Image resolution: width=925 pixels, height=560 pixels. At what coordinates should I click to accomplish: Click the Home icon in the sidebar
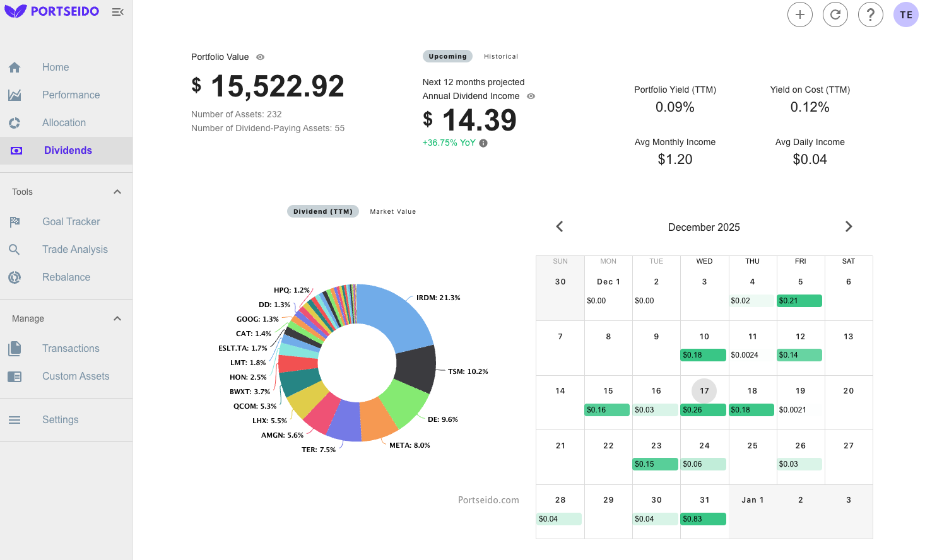pos(16,67)
